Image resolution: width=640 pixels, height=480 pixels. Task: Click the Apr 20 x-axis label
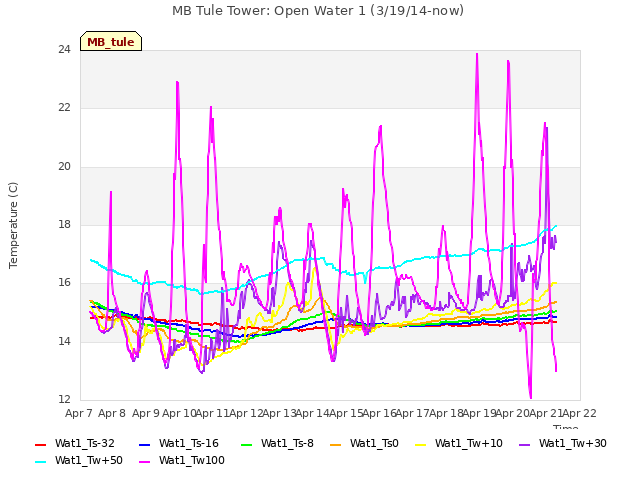[x=513, y=413]
